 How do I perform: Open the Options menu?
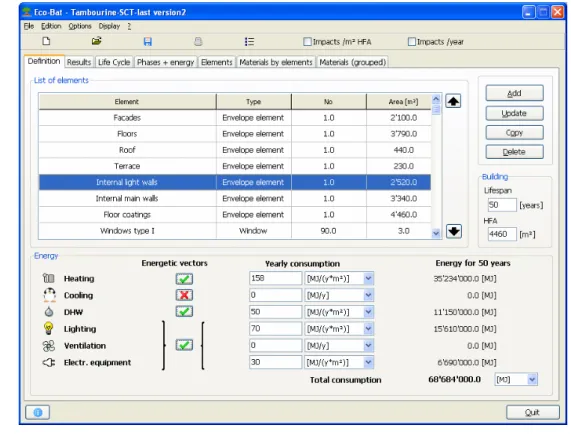80,26
